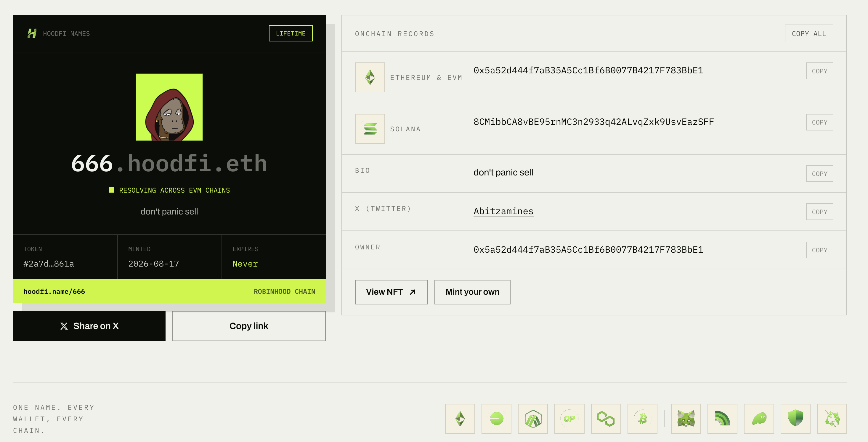Click the Mint your own button
868x442 pixels.
(472, 292)
